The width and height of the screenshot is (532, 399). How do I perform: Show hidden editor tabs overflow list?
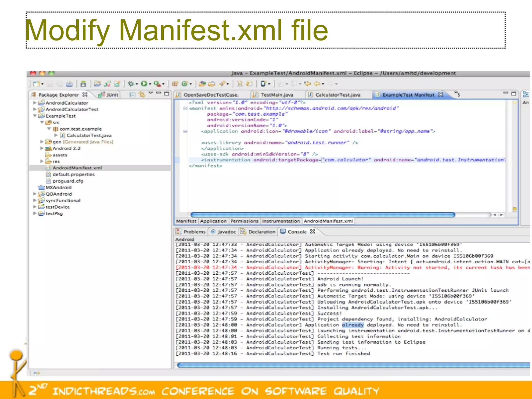tap(457, 94)
